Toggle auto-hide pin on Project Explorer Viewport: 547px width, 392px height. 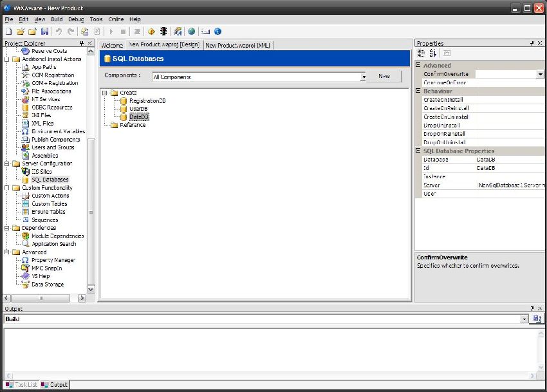pyautogui.click(x=82, y=43)
